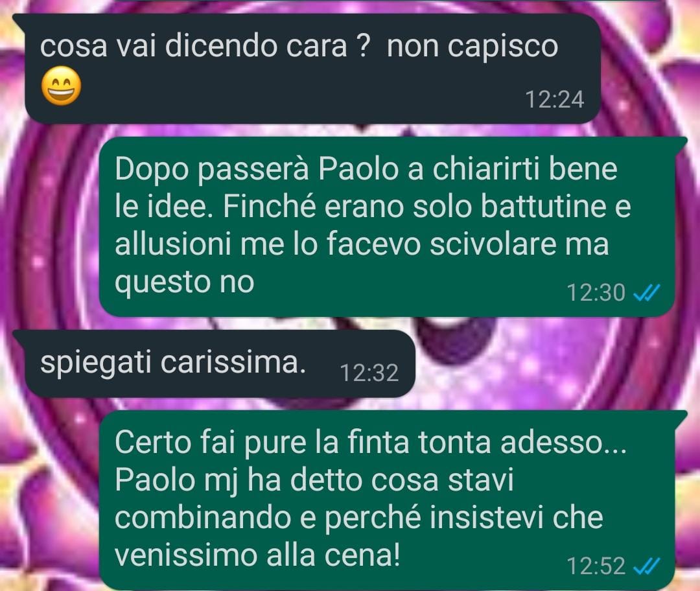
Task: Select the 'Certo fai pure la finta tonta' message
Action: [x=388, y=500]
